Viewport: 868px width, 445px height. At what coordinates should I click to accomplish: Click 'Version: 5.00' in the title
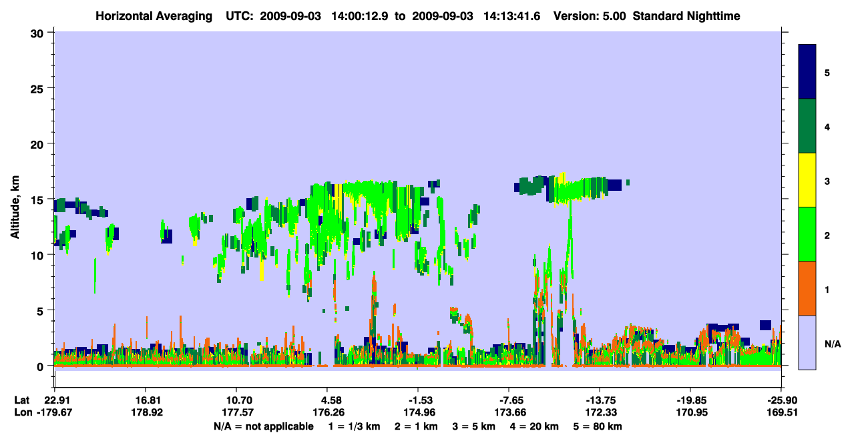590,16
